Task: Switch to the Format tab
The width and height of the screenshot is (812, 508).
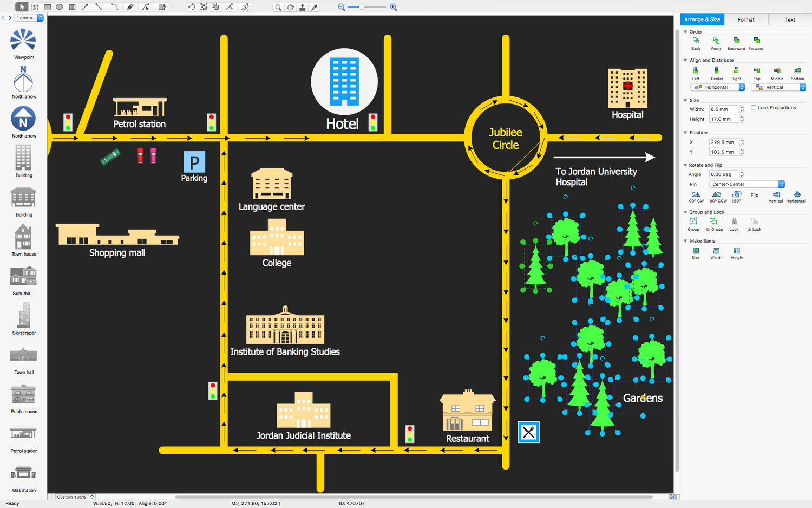Action: tap(745, 19)
